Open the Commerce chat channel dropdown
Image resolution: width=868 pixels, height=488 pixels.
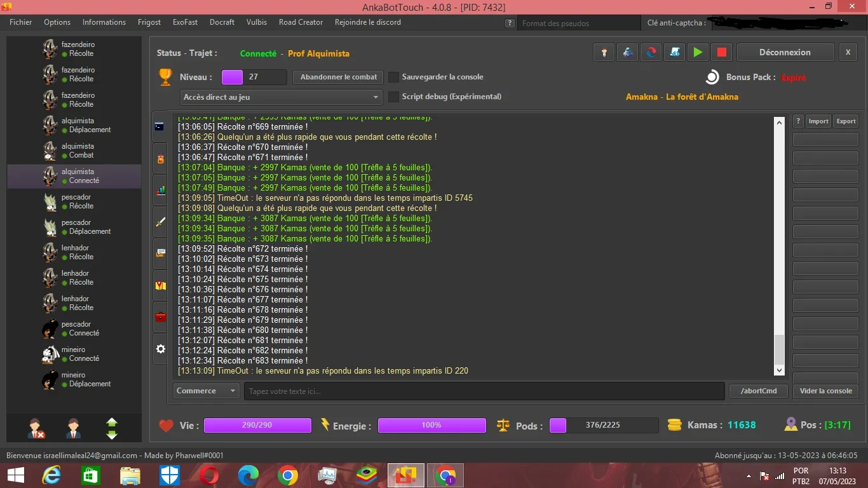pos(206,391)
